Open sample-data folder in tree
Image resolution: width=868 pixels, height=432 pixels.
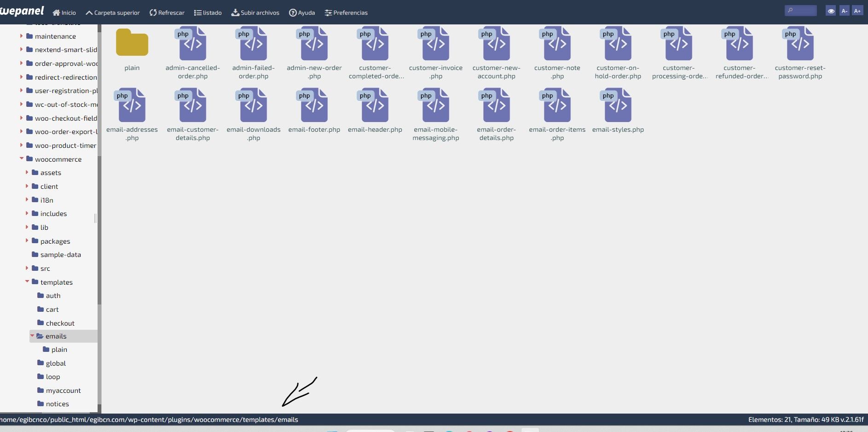pos(56,255)
